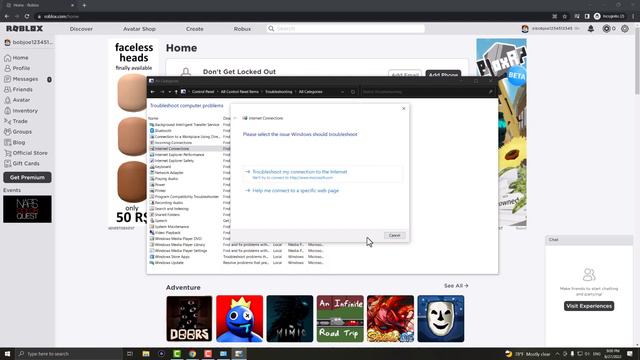Open Avatar in the Roblox sidebar
Viewport: 640px width, 360px height.
(x=17, y=100)
